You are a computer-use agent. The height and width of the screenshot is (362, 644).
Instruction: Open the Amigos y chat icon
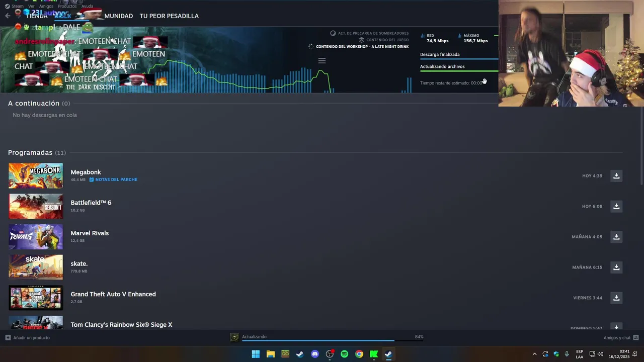point(636,337)
